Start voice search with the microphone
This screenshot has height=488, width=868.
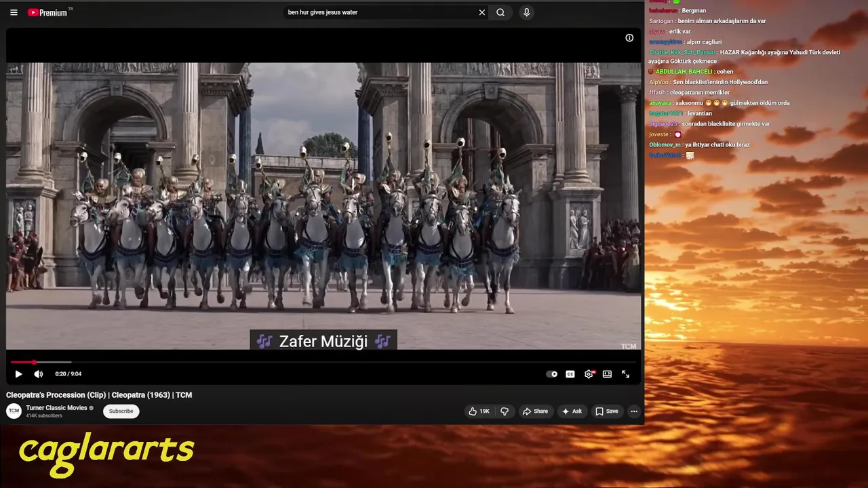coord(526,12)
